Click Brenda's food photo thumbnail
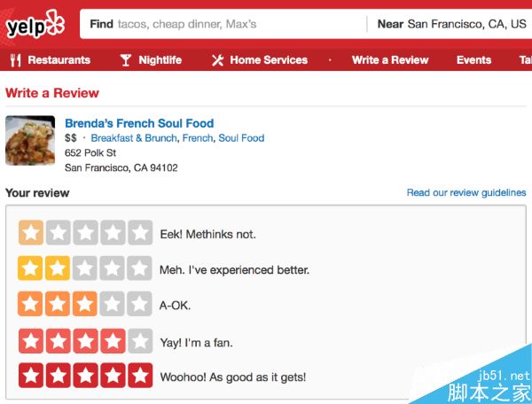 tap(30, 141)
